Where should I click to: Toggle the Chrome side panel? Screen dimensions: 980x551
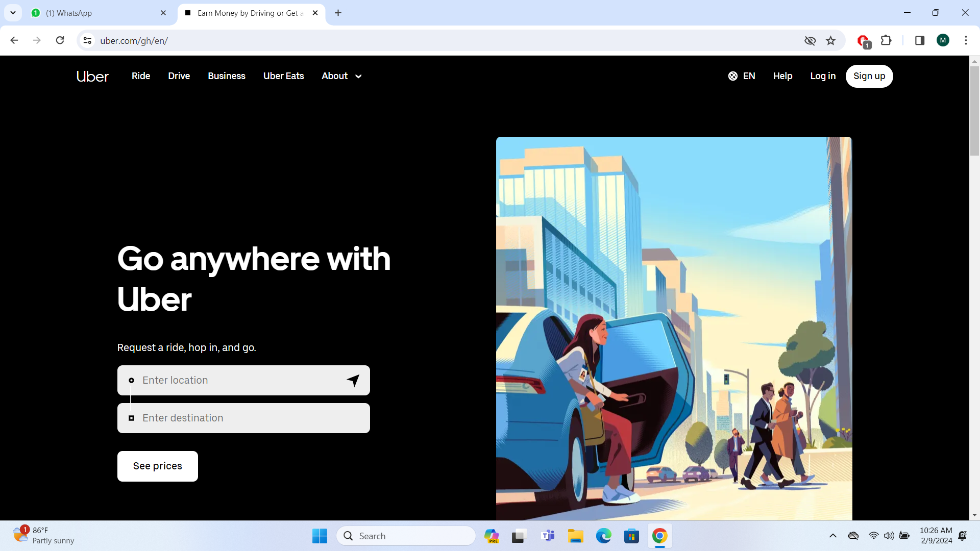coord(920,41)
